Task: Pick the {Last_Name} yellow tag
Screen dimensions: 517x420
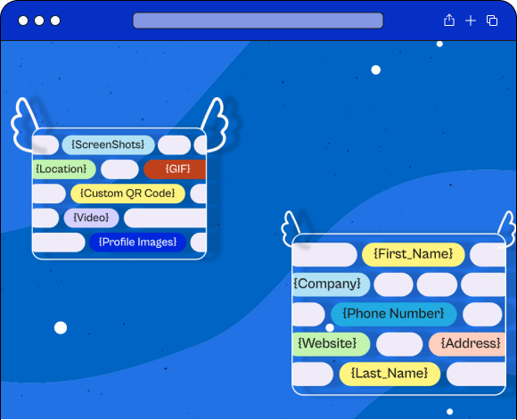Action: tap(390, 374)
